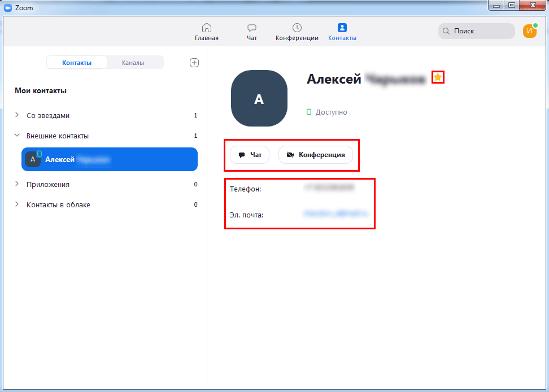
Task: Click the large contact avatar with letter A
Action: (259, 99)
